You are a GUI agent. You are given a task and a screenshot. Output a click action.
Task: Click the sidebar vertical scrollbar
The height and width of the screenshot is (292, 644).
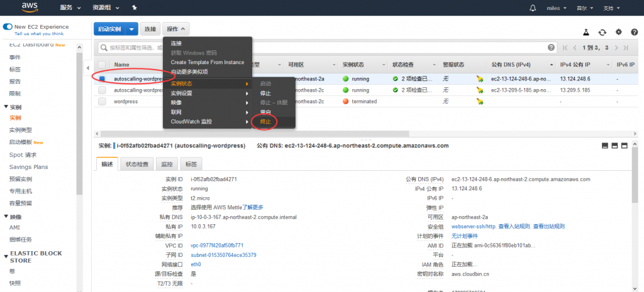point(80,123)
